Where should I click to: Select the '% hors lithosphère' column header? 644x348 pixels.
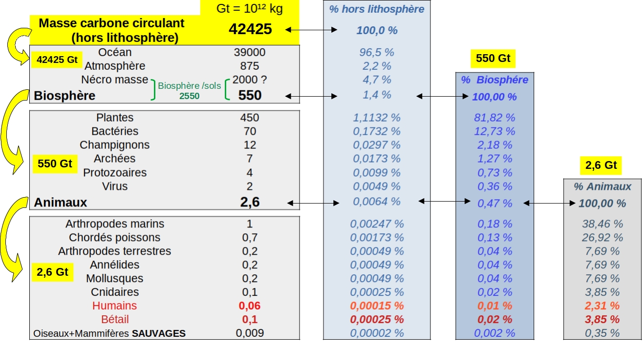[x=376, y=9]
